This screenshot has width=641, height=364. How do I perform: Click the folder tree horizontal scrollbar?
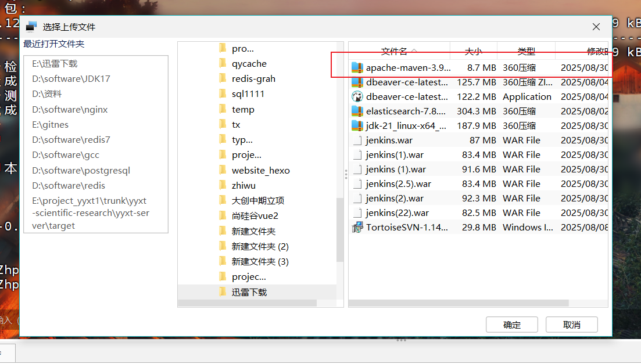(x=248, y=303)
